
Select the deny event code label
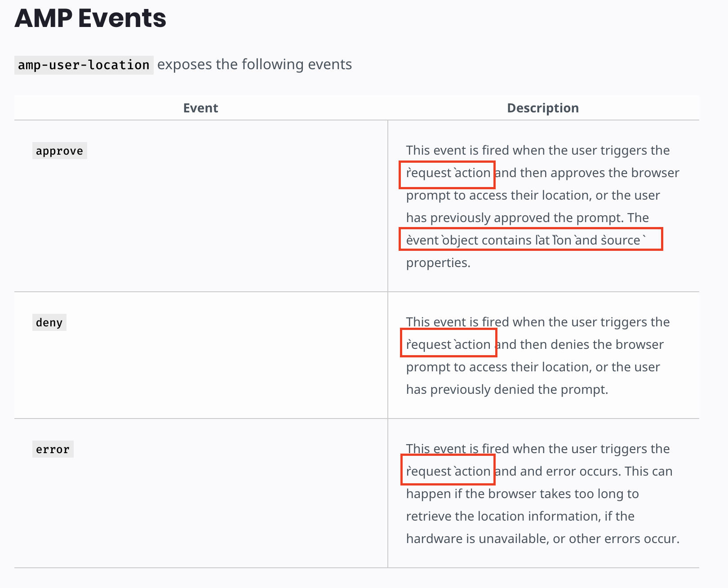pyautogui.click(x=49, y=322)
